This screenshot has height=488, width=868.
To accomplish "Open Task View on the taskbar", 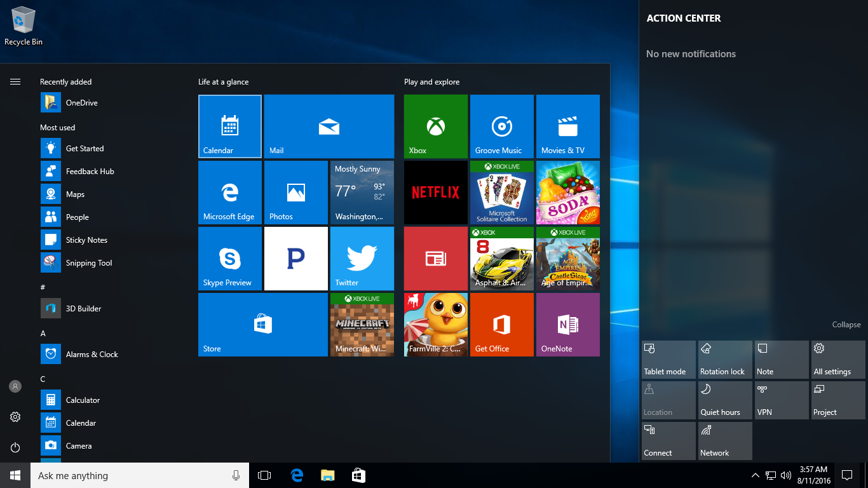I will point(264,475).
